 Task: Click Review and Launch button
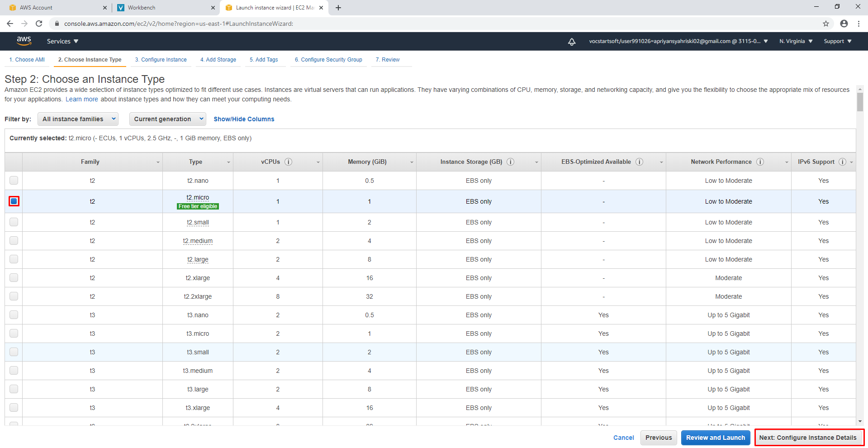point(716,438)
